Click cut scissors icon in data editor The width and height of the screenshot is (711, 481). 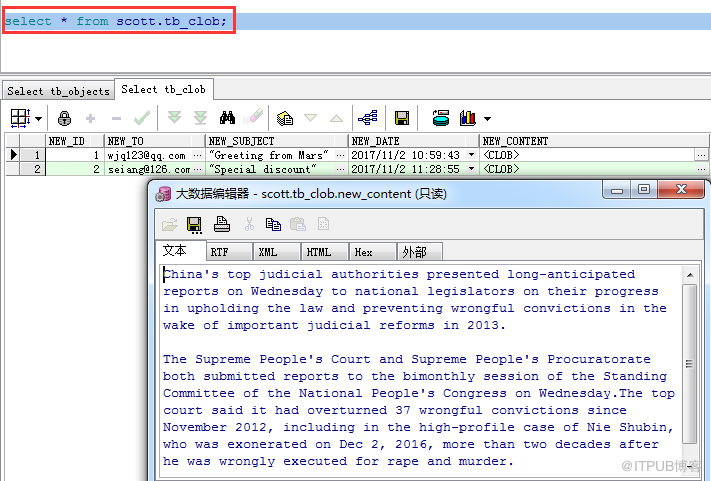[x=249, y=224]
